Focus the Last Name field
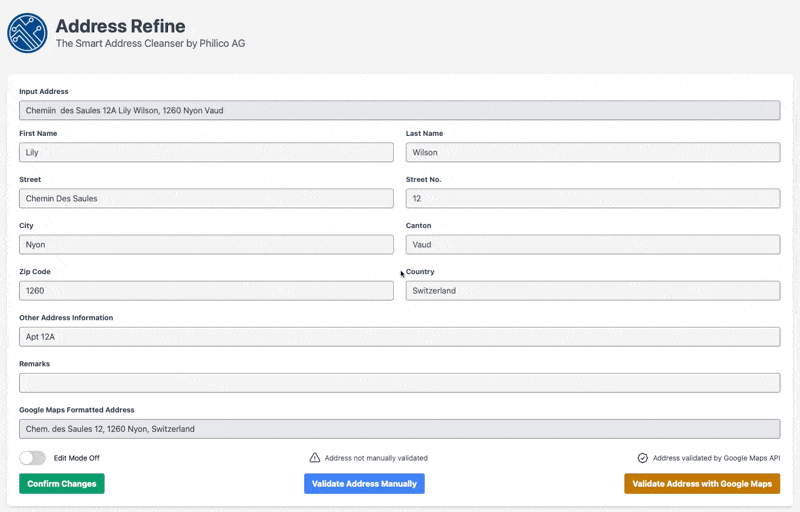Screen dimensions: 800x512 tap(592, 152)
